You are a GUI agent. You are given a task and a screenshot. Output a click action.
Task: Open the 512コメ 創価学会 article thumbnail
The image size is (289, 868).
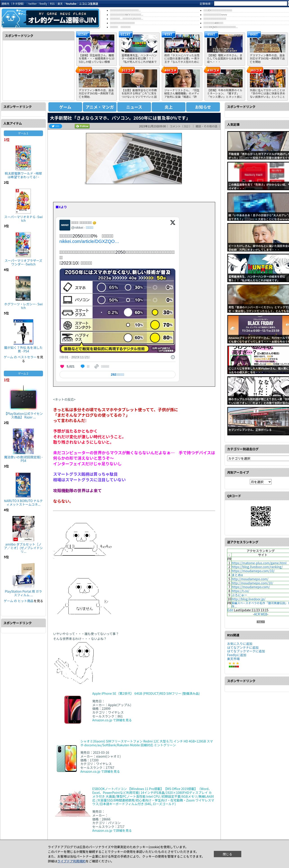click(x=139, y=78)
